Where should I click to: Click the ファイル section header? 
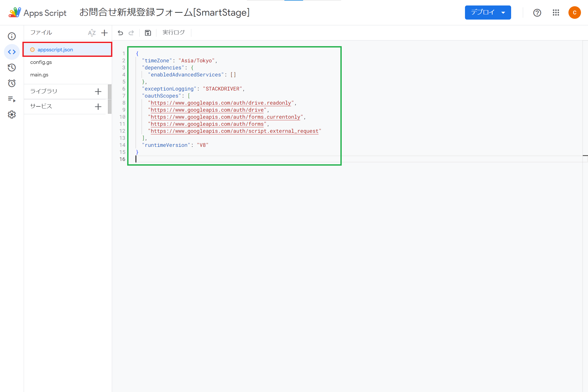41,32
